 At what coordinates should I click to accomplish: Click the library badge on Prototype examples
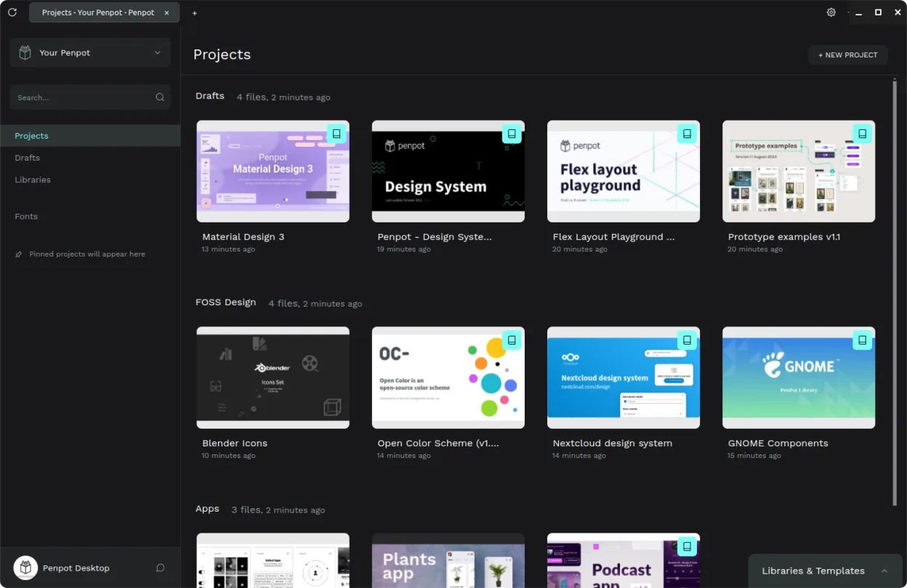[x=863, y=134]
